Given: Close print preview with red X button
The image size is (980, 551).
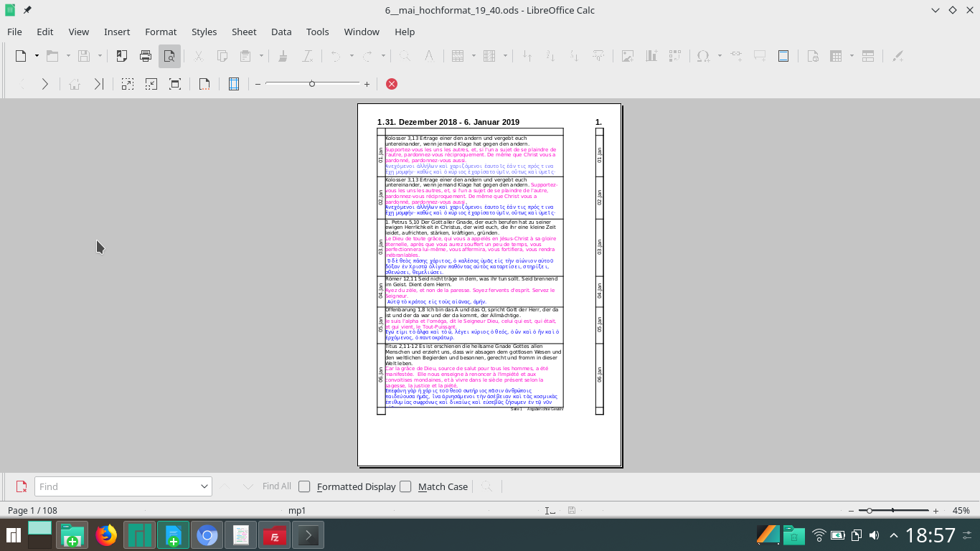Looking at the screenshot, I should point(392,84).
